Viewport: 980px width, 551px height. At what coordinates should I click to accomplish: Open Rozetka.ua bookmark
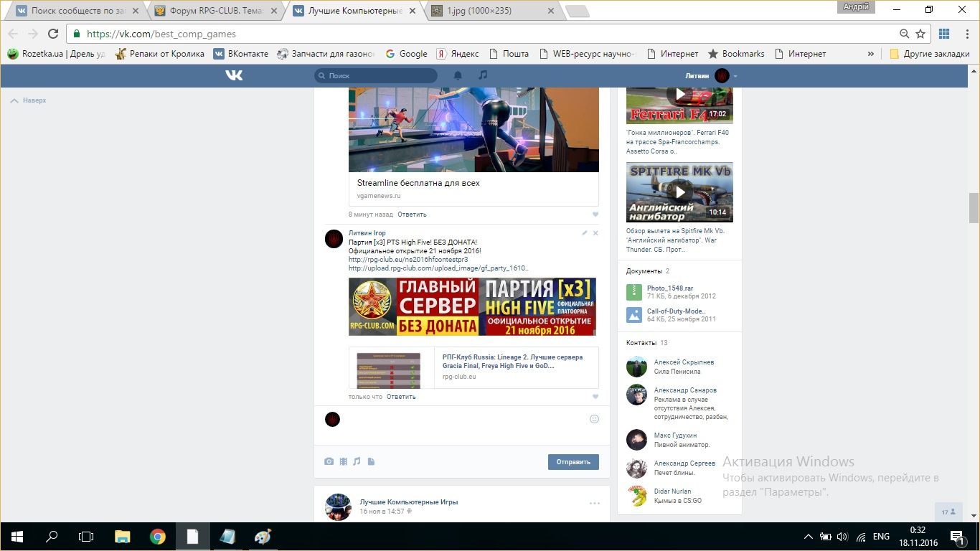(57, 54)
